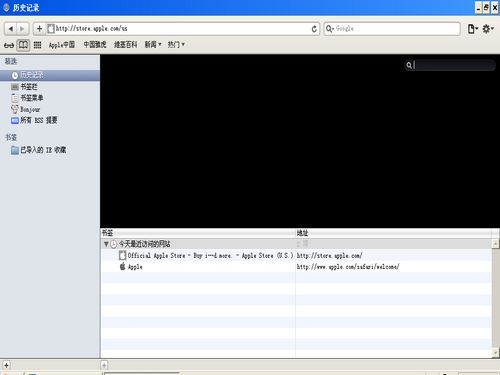This screenshot has height=375, width=500.
Task: Toggle the bookmarks book icon
Action: pos(23,45)
